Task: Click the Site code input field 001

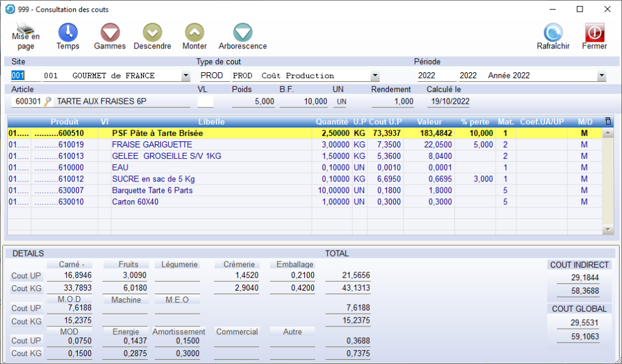Action: pyautogui.click(x=24, y=76)
